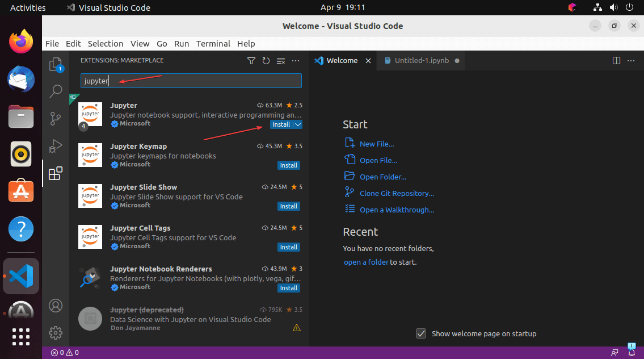Click Clone Git Repository... link
Screen dimensions: 644x359
[397, 193]
